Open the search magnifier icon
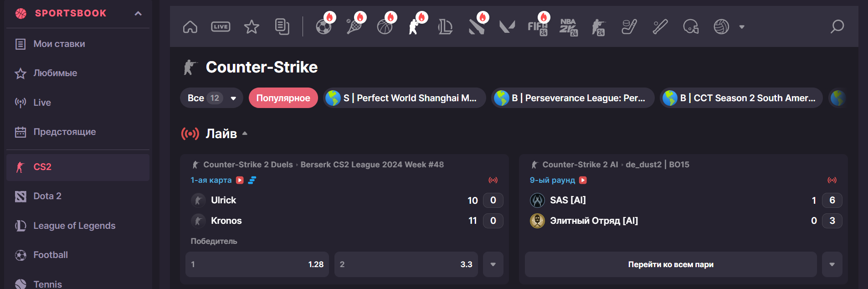Viewport: 868px width, 289px height. [837, 27]
